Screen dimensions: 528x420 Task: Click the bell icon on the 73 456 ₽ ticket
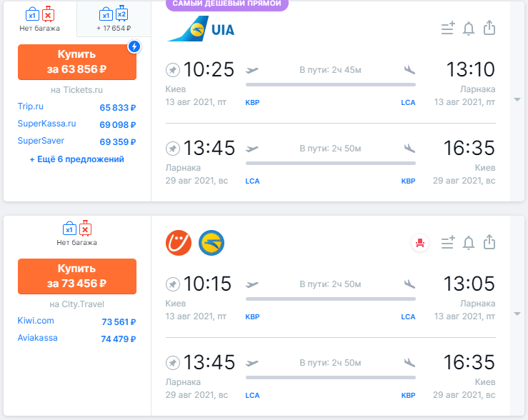point(469,243)
